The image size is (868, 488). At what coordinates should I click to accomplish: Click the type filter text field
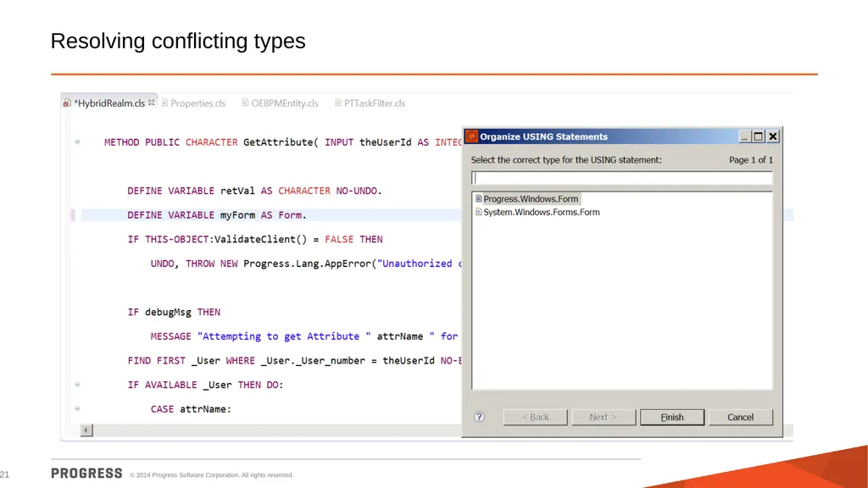[621, 178]
